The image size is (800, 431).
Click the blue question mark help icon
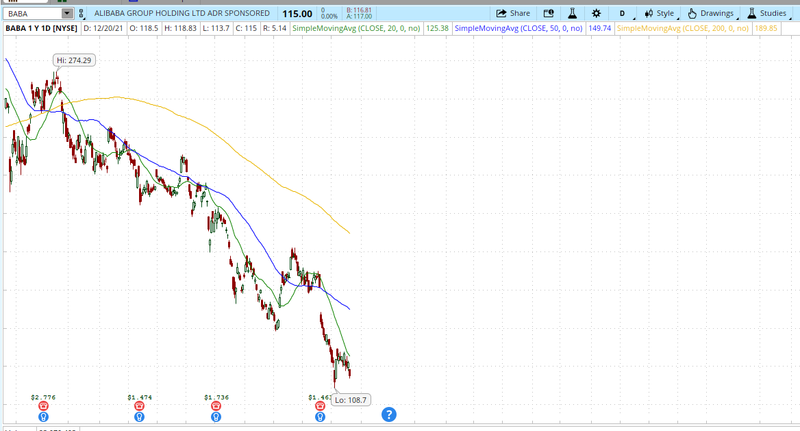point(389,415)
